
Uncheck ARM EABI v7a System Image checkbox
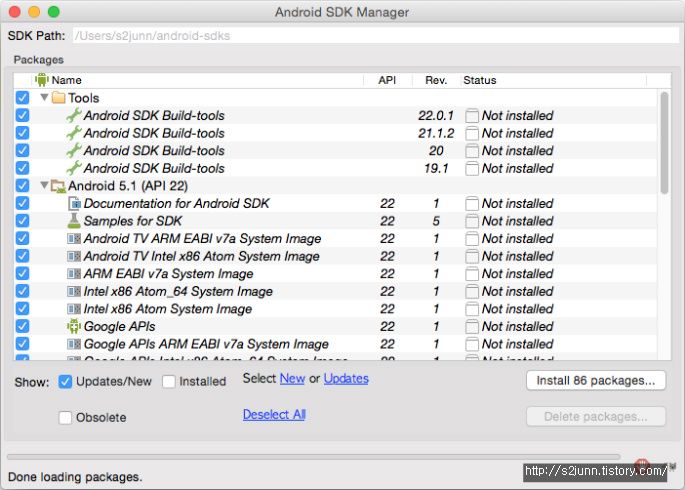(22, 273)
